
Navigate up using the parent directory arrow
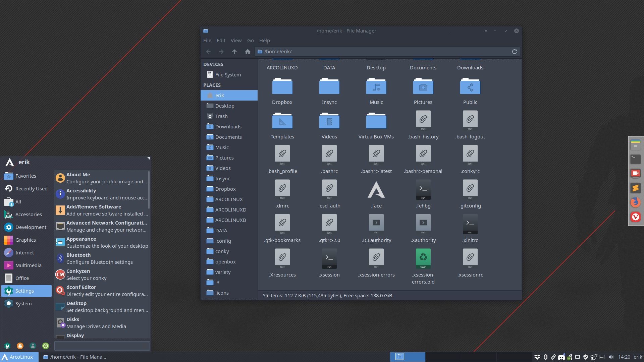tap(234, 52)
